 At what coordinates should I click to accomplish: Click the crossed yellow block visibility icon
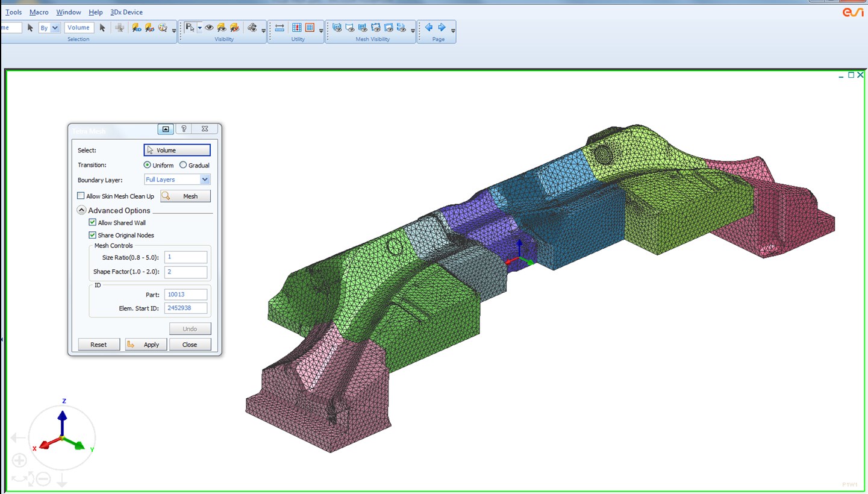[x=234, y=28]
